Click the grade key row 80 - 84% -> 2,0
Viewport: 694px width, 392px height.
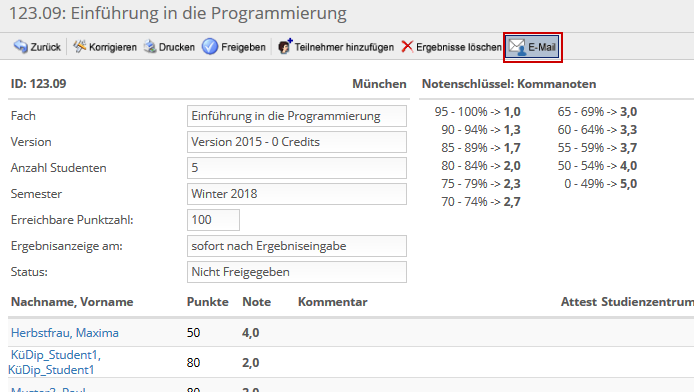(481, 166)
